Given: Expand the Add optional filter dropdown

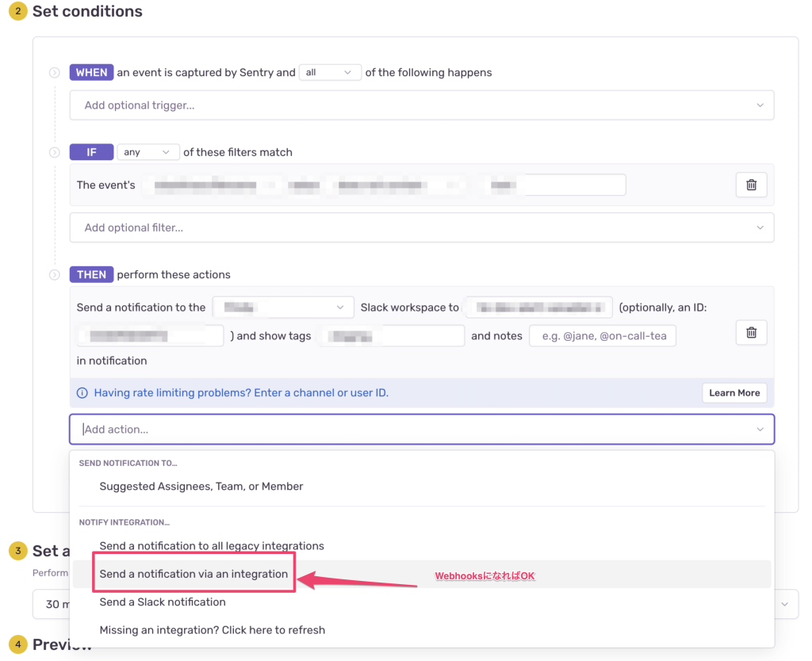Looking at the screenshot, I should 421,227.
